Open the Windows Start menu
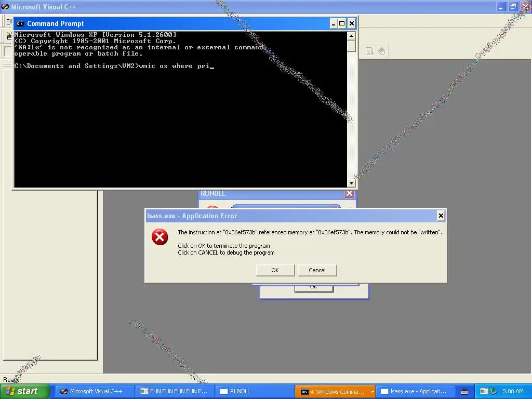 click(24, 391)
